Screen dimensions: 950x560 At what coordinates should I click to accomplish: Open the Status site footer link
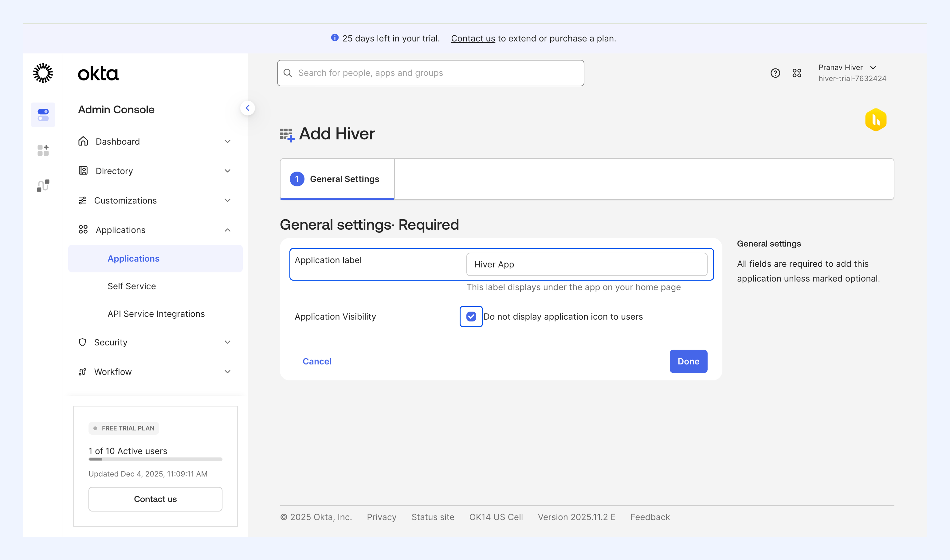(433, 517)
